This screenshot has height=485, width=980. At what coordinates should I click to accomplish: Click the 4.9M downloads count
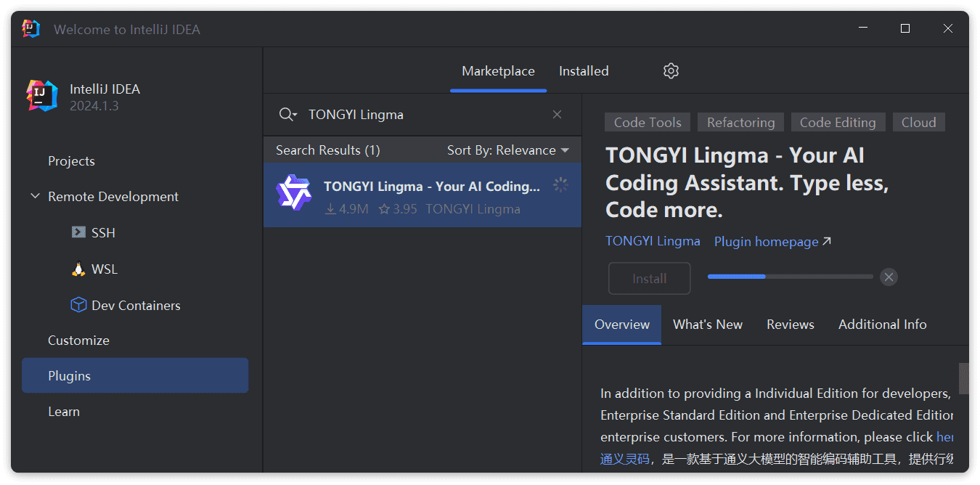347,209
